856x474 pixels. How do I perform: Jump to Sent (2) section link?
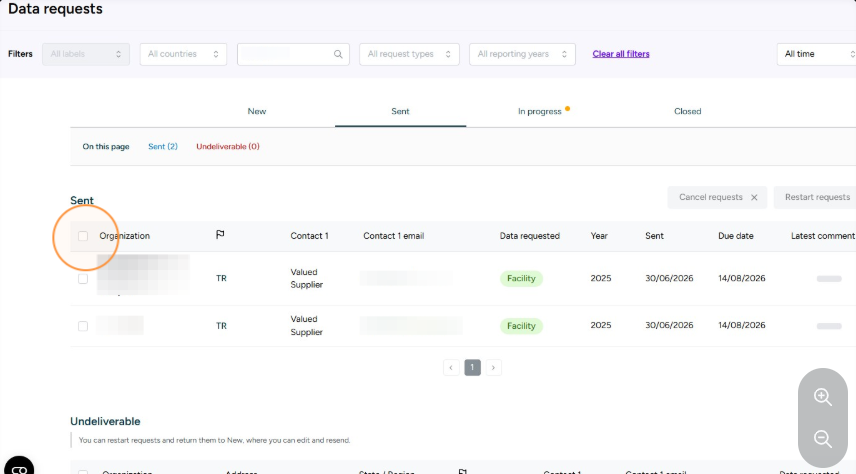coord(163,146)
